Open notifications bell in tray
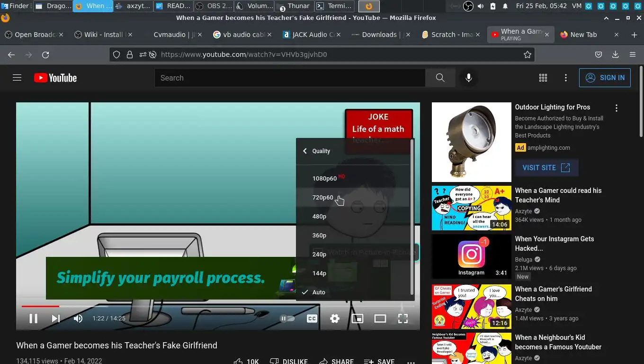 click(x=505, y=6)
